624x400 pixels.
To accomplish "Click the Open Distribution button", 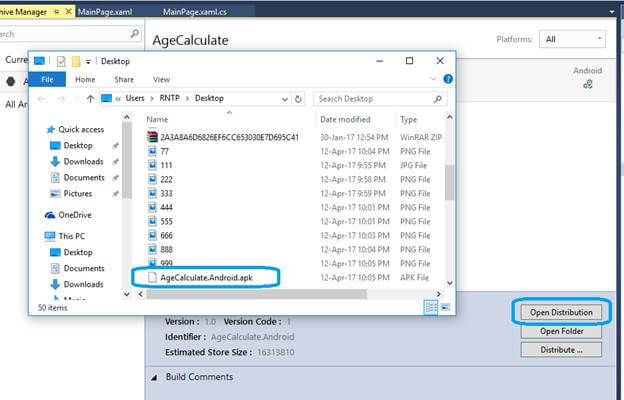I will coord(561,312).
